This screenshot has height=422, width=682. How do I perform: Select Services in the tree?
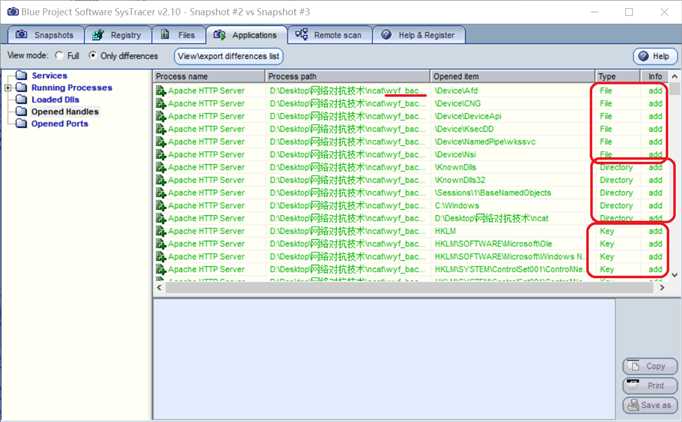[49, 76]
